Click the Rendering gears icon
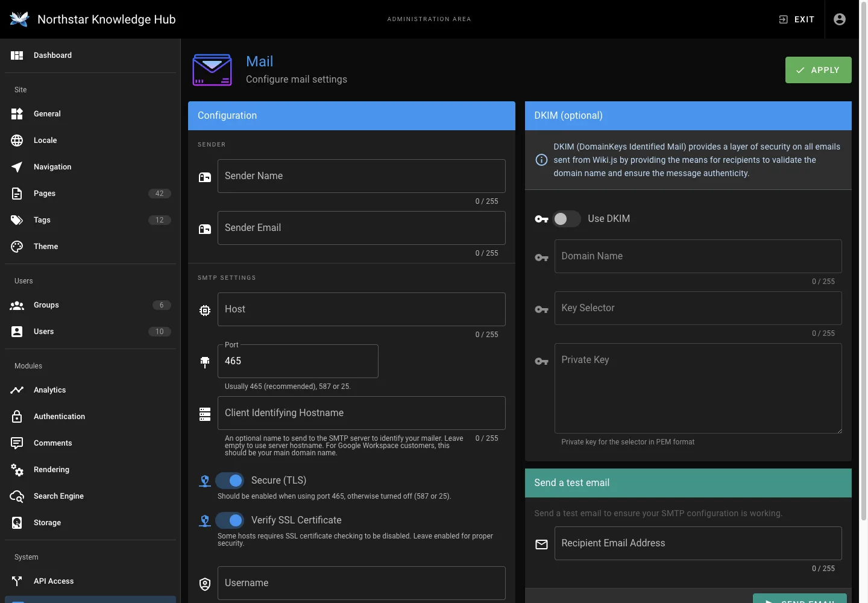 point(17,470)
